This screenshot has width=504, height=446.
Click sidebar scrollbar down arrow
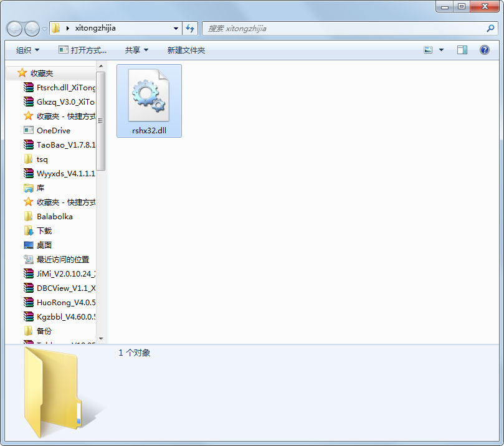[x=101, y=338]
